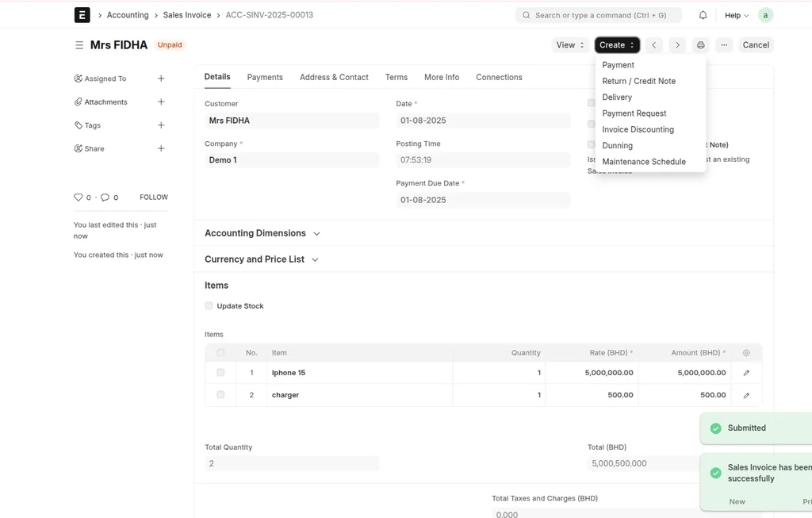Switch to the Connections tab
This screenshot has height=518, width=812.
pos(499,77)
